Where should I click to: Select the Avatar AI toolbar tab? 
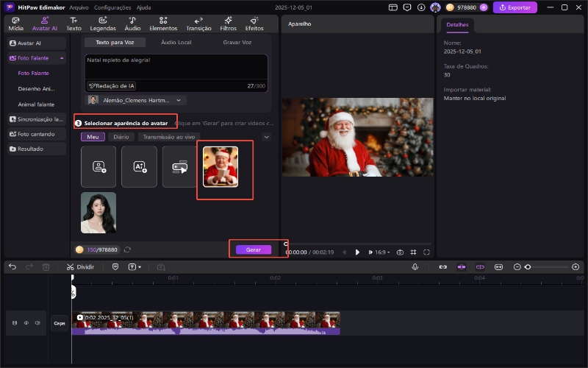(x=45, y=24)
